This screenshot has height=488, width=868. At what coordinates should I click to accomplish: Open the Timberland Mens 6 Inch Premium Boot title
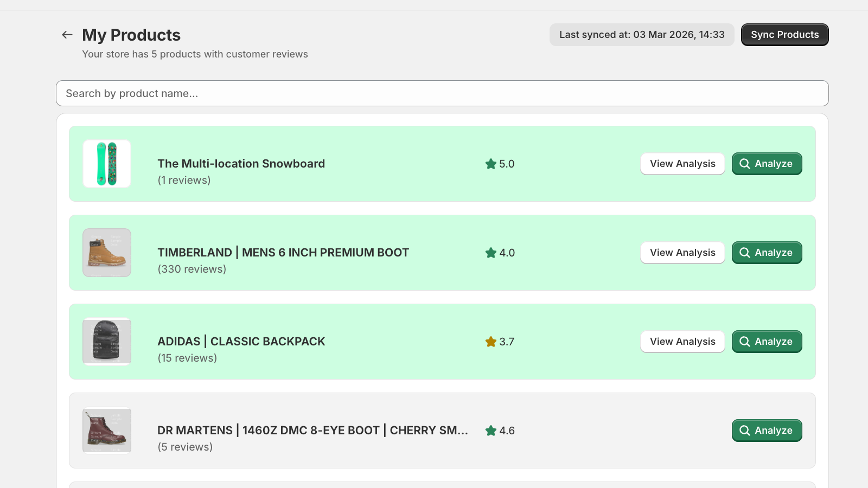pyautogui.click(x=283, y=253)
